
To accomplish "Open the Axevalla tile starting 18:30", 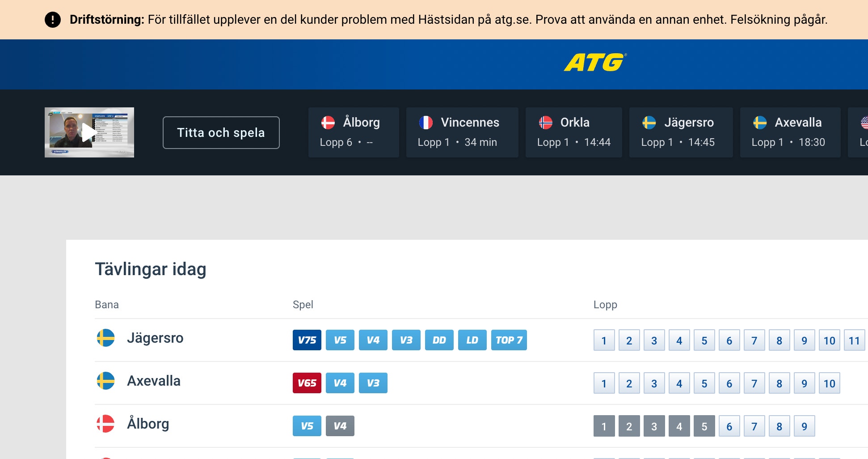I will tap(790, 132).
